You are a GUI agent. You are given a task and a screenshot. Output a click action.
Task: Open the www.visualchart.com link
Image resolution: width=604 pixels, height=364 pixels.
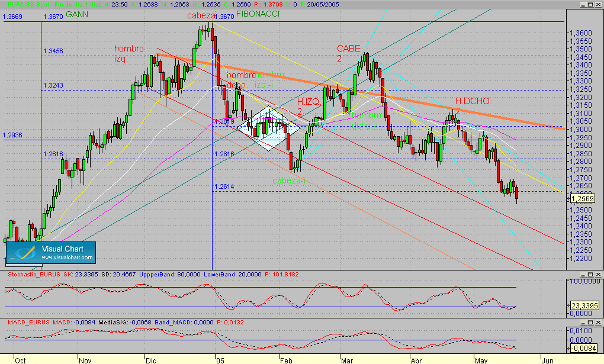coord(67,257)
